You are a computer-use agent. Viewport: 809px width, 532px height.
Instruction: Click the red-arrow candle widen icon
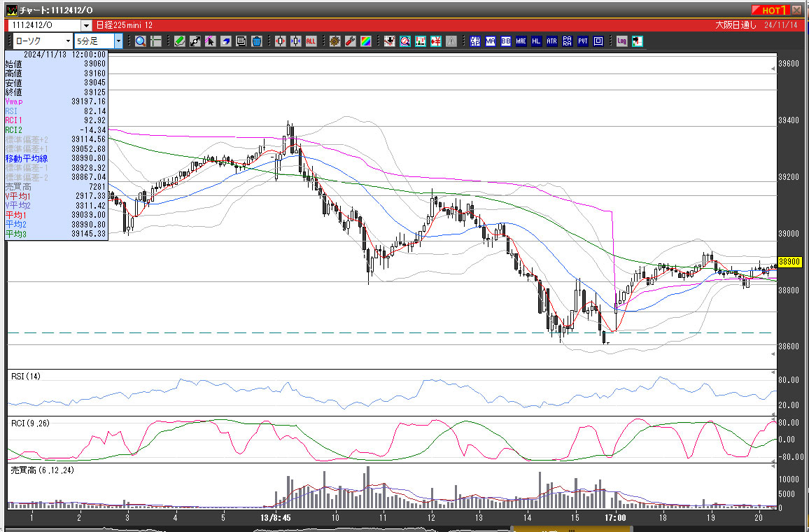click(280, 41)
